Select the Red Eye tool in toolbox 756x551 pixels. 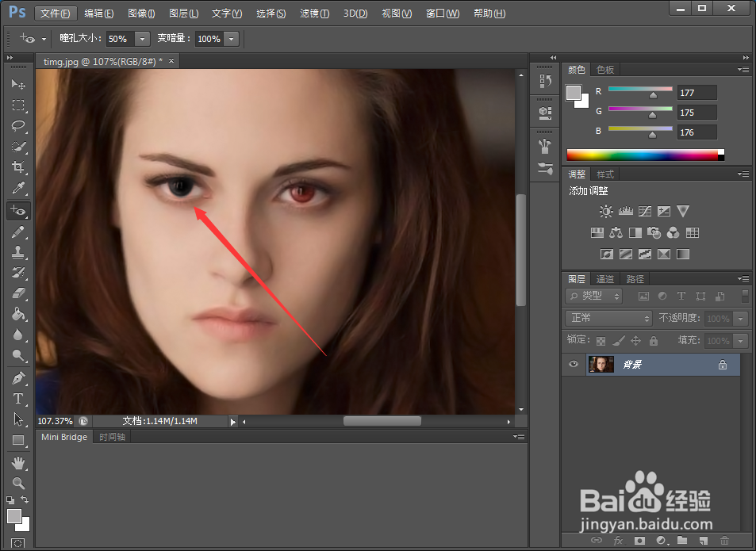(18, 210)
